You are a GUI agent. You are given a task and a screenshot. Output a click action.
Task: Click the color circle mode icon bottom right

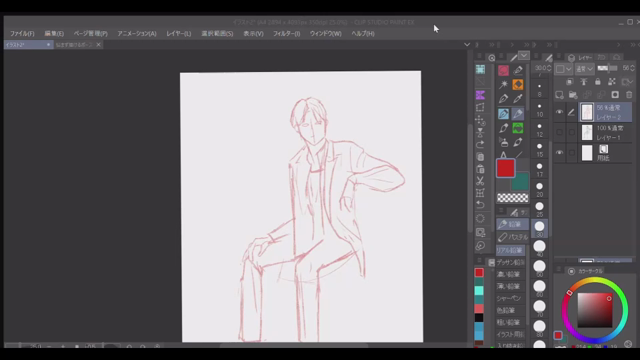(x=628, y=344)
